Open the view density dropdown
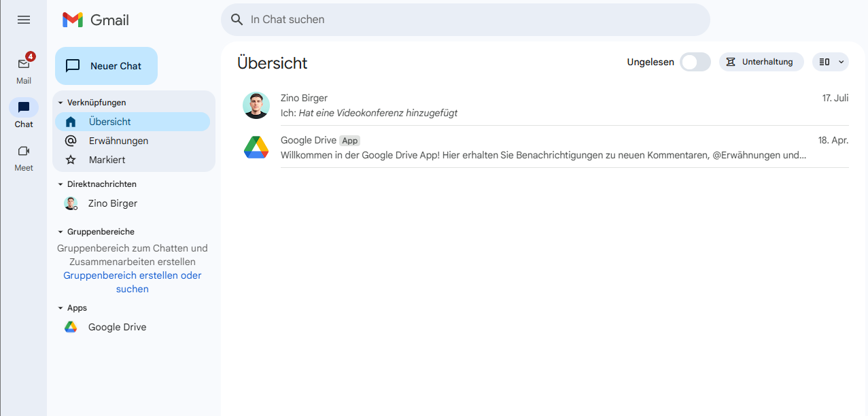The image size is (868, 416). [x=830, y=62]
